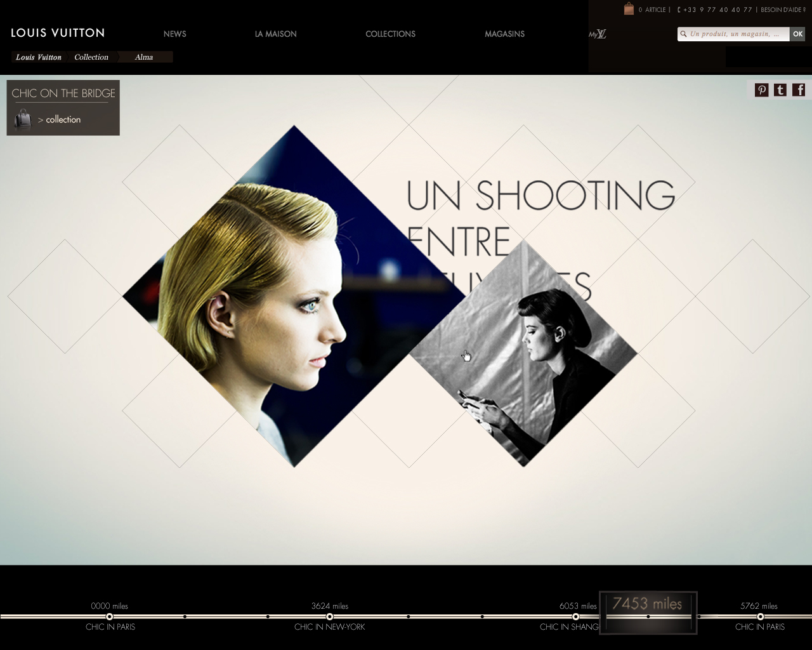Jump to 0000 miles Chic in Paris marker
The width and height of the screenshot is (812, 650).
point(110,616)
